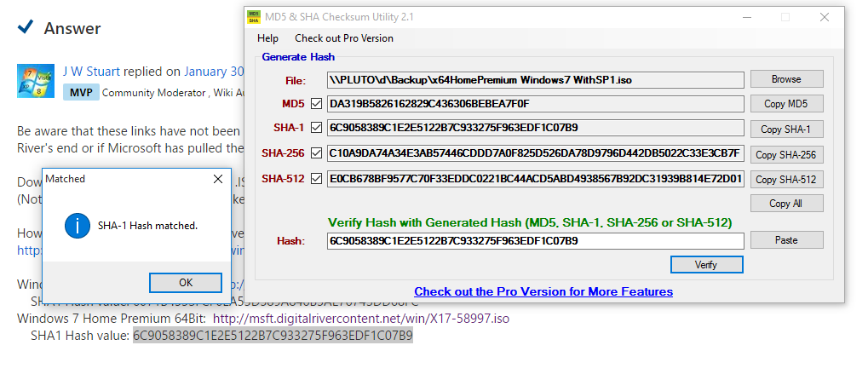
Task: Click the Community Moderator text
Action: tap(153, 93)
